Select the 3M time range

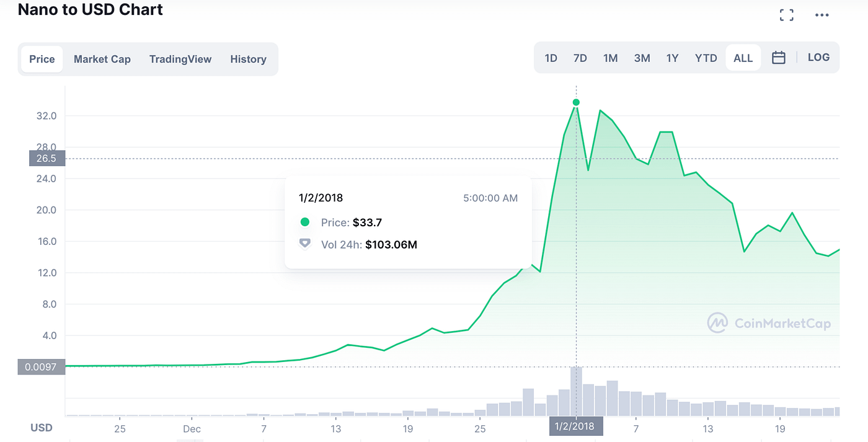tap(642, 58)
